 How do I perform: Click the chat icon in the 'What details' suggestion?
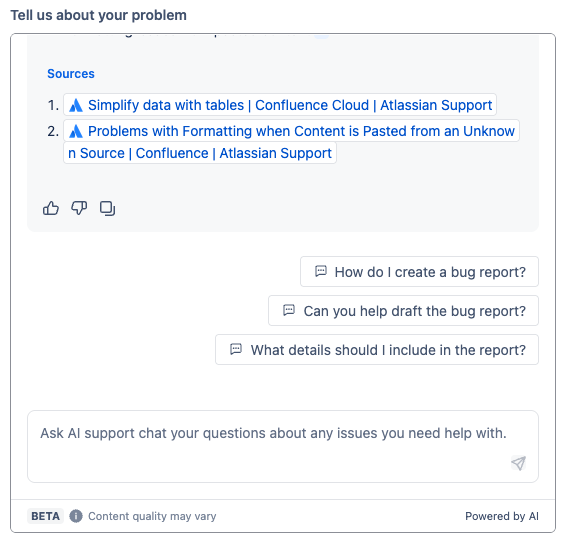(236, 349)
